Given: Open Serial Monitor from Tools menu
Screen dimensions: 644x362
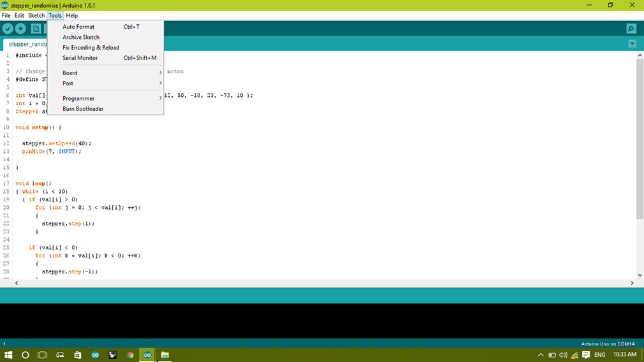Looking at the screenshot, I should click(106, 58).
